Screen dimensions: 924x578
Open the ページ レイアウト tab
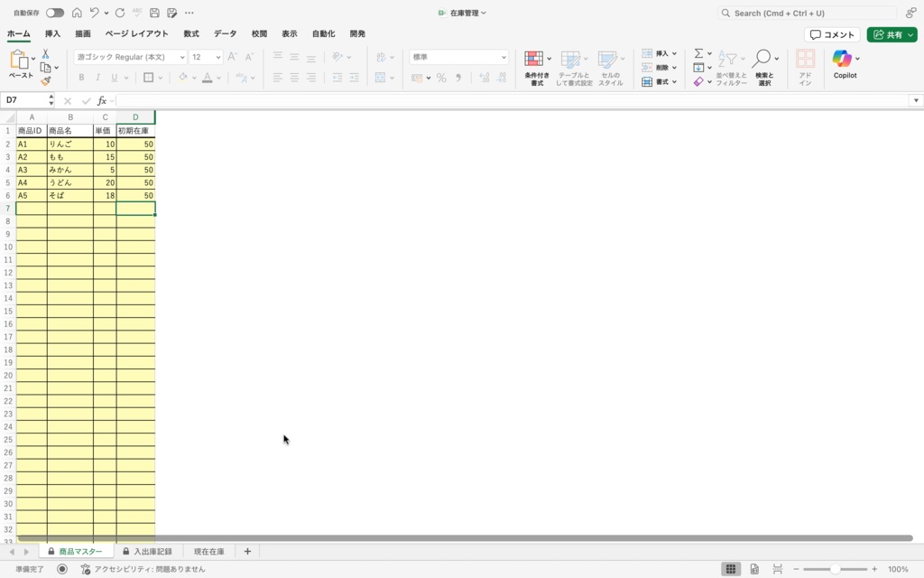137,33
